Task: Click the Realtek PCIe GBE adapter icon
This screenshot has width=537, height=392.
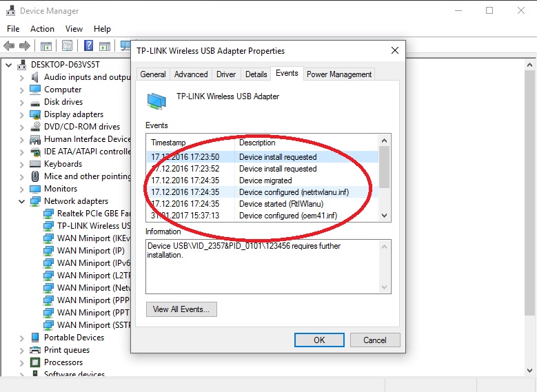Action: point(48,214)
